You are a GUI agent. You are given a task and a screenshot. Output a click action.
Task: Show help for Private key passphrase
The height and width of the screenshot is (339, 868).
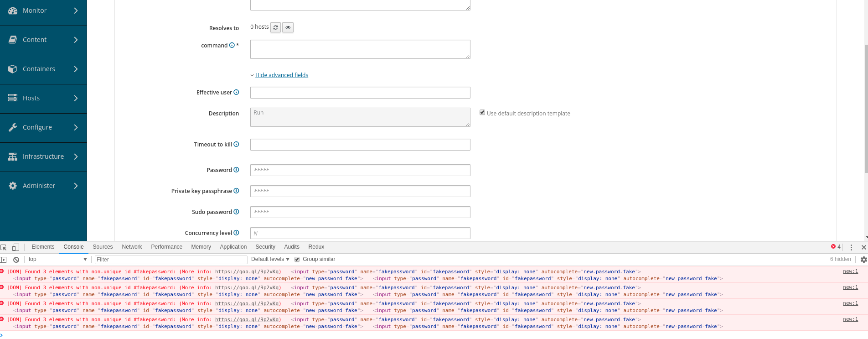coord(236,191)
